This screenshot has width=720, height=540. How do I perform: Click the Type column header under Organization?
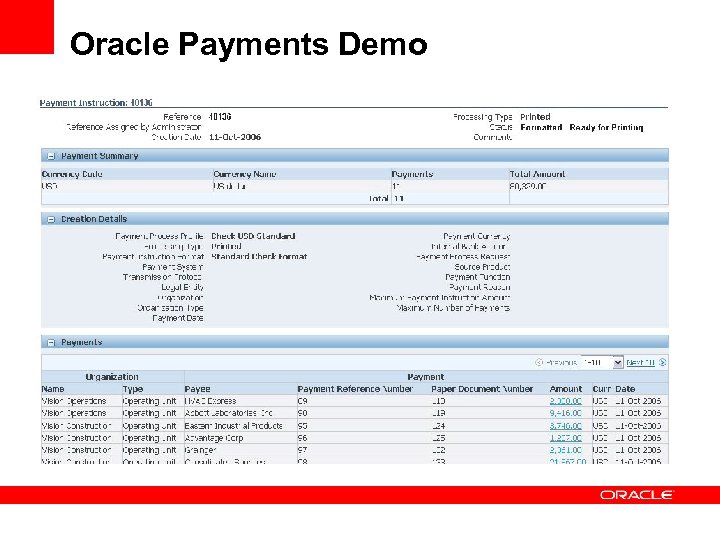coord(133,389)
